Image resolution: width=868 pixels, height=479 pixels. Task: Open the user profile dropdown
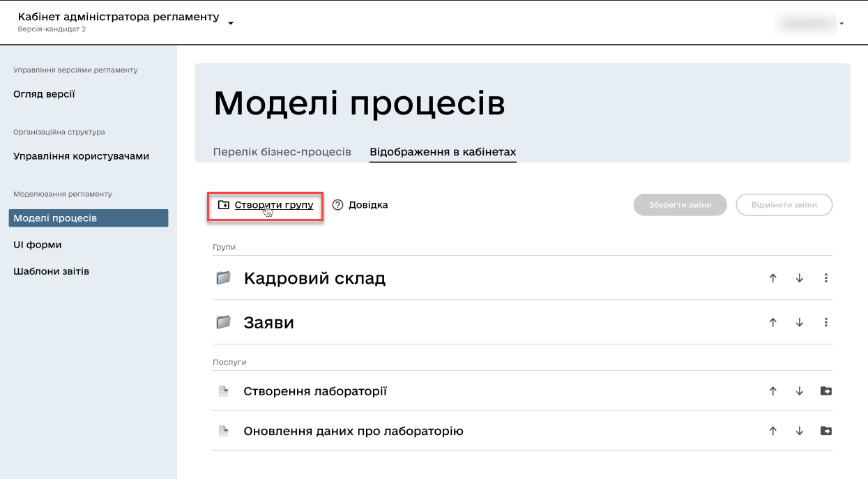(x=841, y=23)
